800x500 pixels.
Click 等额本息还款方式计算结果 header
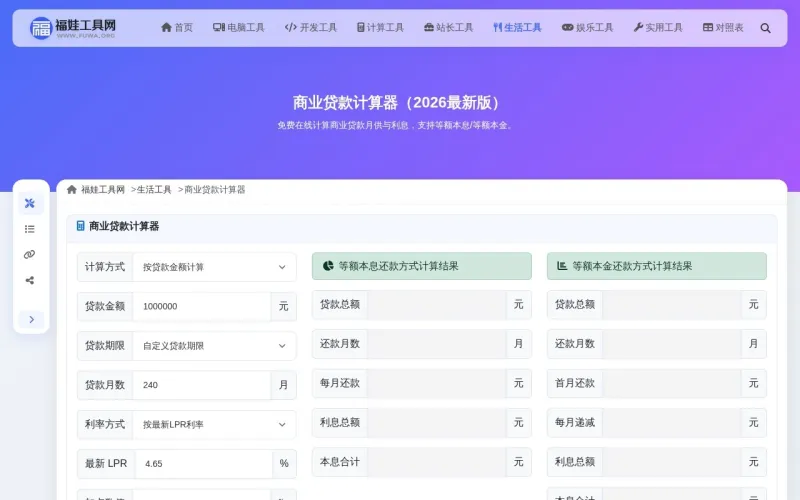click(421, 266)
